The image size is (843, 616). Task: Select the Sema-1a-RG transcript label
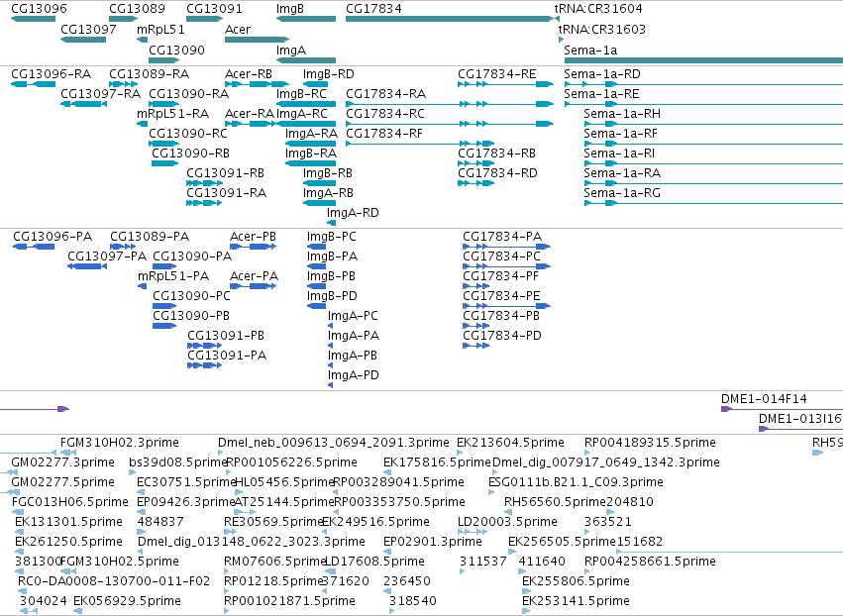622,192
